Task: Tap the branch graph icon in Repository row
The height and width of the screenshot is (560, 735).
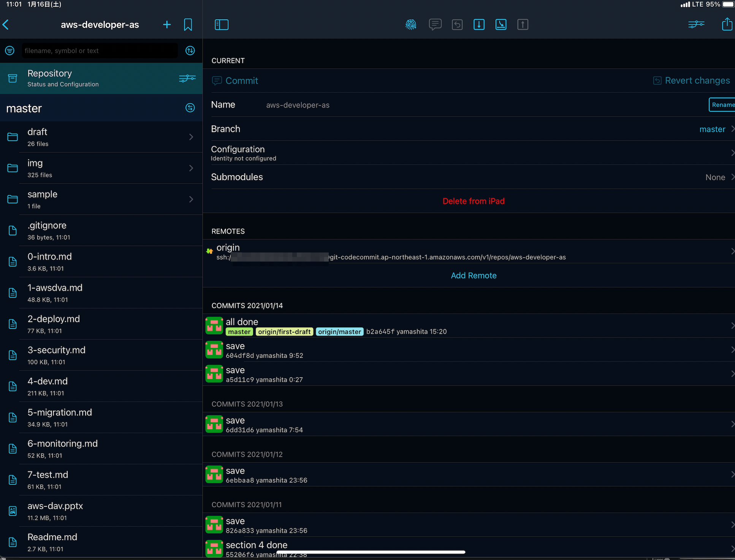Action: (x=187, y=78)
